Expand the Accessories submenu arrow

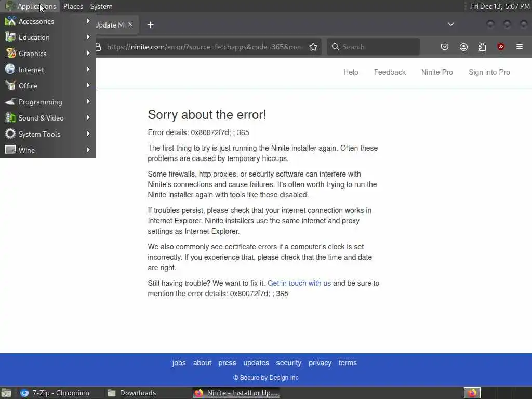pos(88,21)
